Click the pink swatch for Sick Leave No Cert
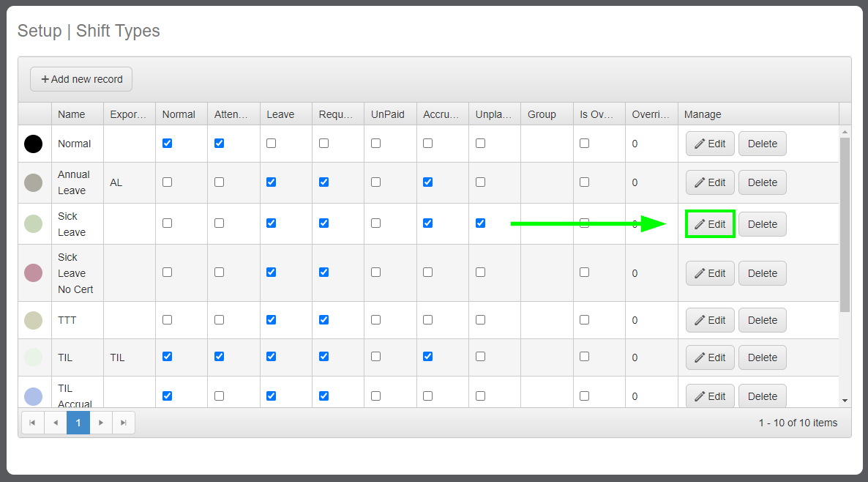Screen dimensions: 868x482 click(33, 272)
